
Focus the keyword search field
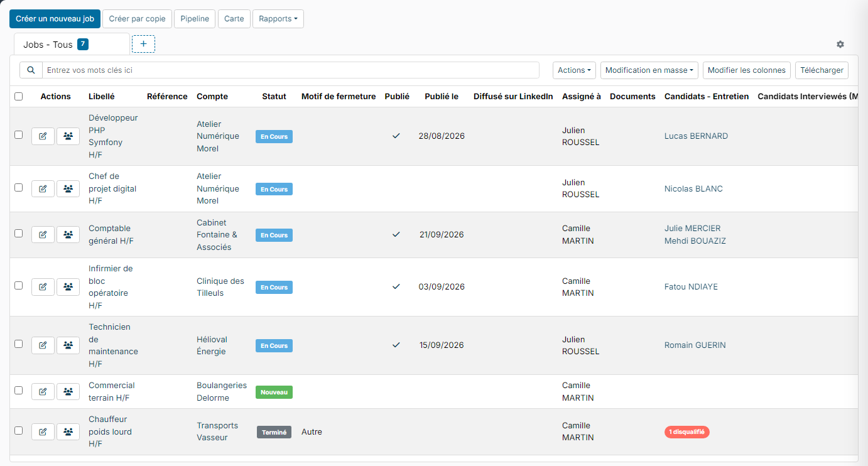[290, 70]
